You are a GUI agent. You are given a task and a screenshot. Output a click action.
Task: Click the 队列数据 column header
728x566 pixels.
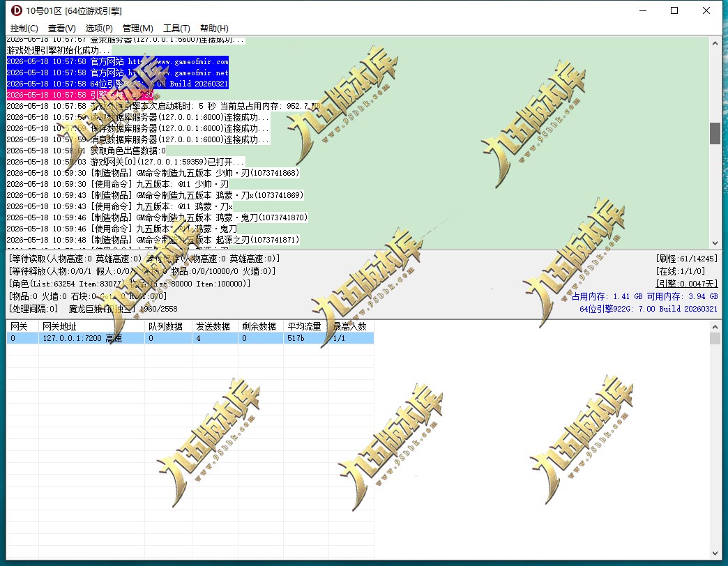tap(168, 327)
